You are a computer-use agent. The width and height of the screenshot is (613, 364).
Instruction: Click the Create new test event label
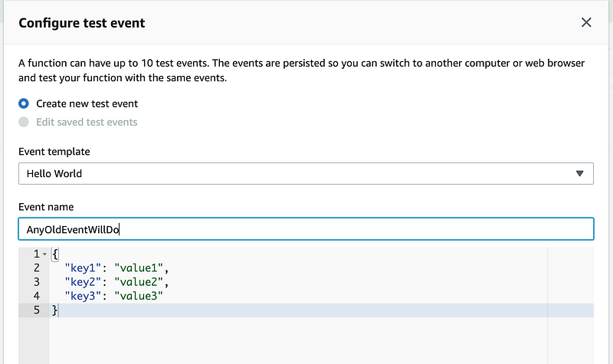87,103
